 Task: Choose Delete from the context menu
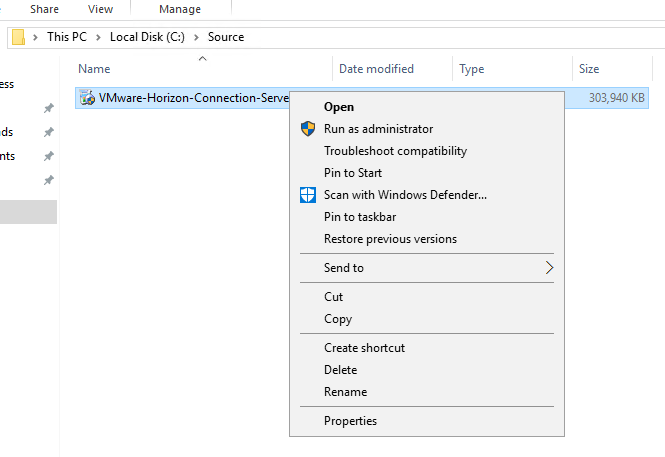427,370
